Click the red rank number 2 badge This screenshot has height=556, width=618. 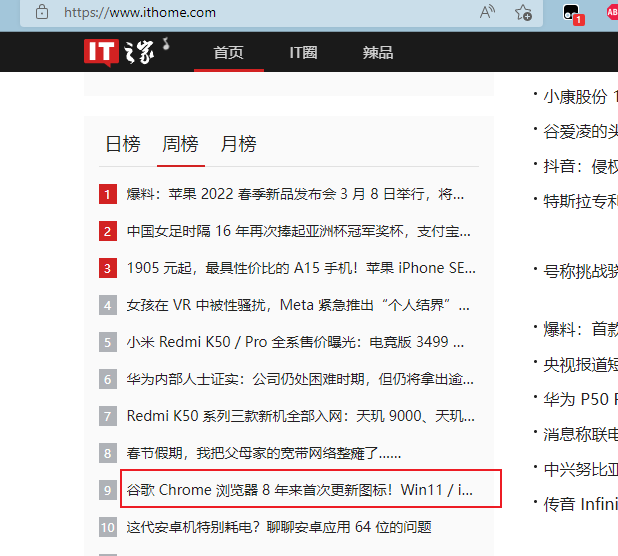[108, 231]
